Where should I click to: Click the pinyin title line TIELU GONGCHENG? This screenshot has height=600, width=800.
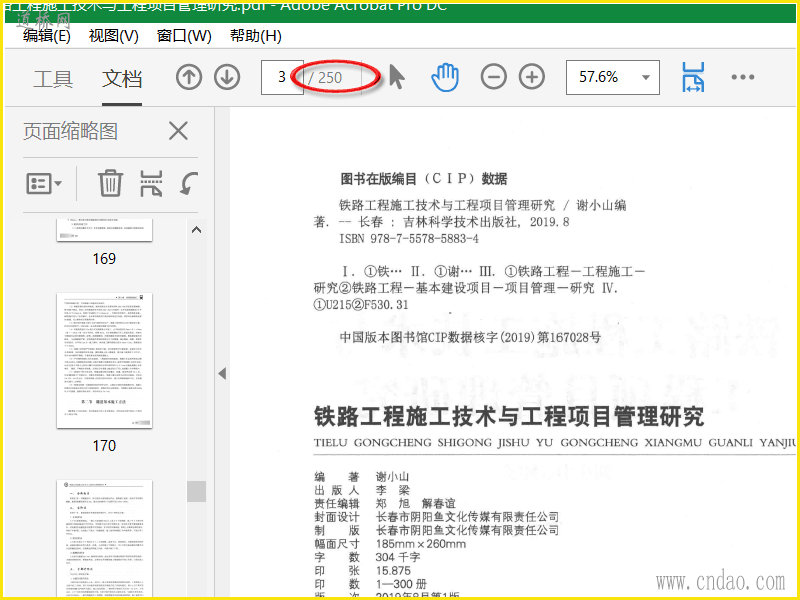[555, 443]
